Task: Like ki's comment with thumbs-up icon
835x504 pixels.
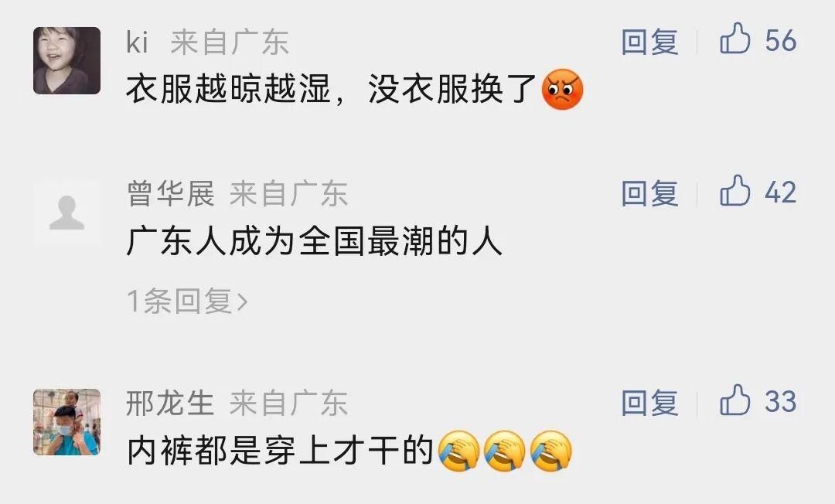Action: [735, 39]
